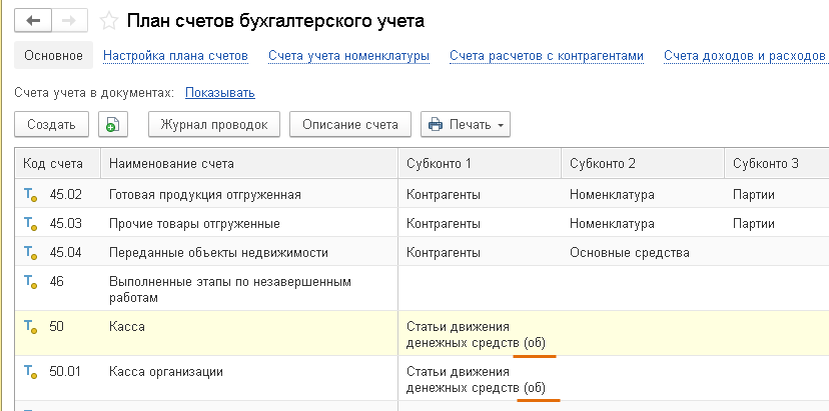This screenshot has width=829, height=411.
Task: Click Субконто 2 column header
Action: (643, 163)
